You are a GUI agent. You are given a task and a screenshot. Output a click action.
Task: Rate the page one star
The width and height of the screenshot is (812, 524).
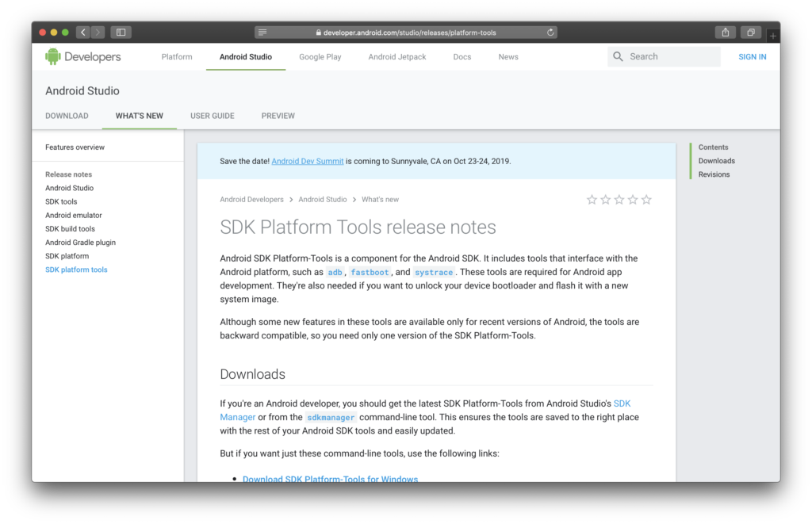click(592, 200)
